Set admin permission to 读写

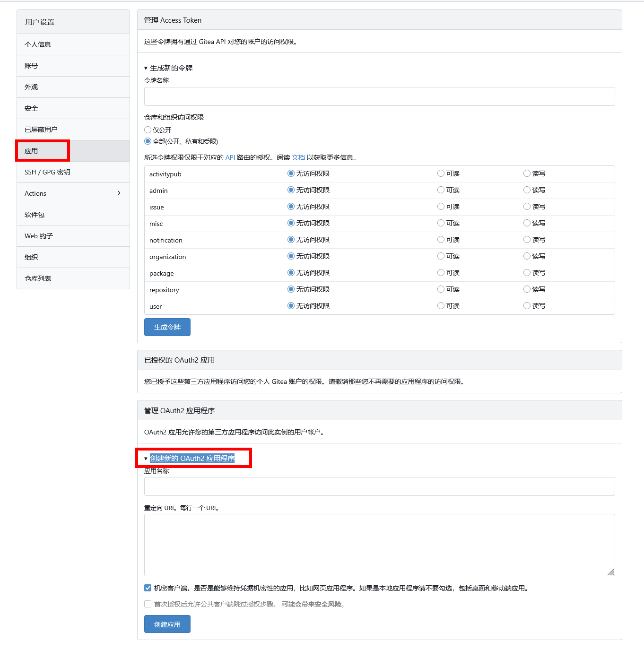527,190
